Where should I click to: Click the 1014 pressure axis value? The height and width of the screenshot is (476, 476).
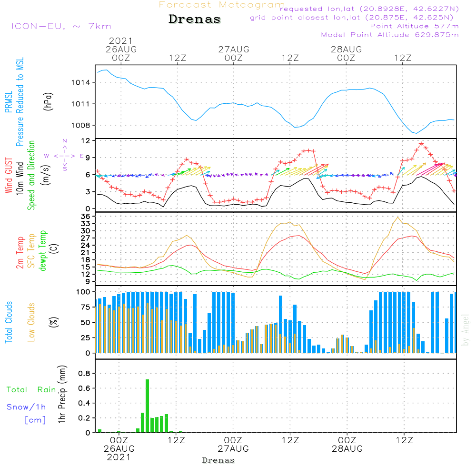point(80,82)
